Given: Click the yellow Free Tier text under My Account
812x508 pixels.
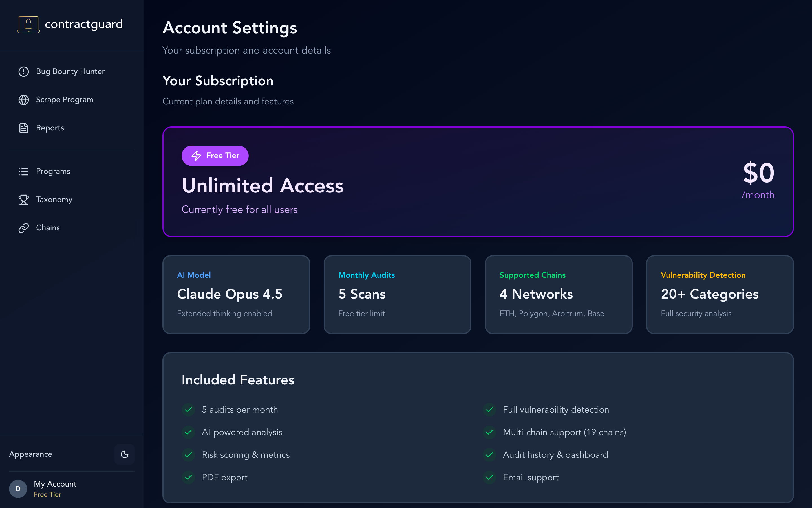Looking at the screenshot, I should [47, 494].
